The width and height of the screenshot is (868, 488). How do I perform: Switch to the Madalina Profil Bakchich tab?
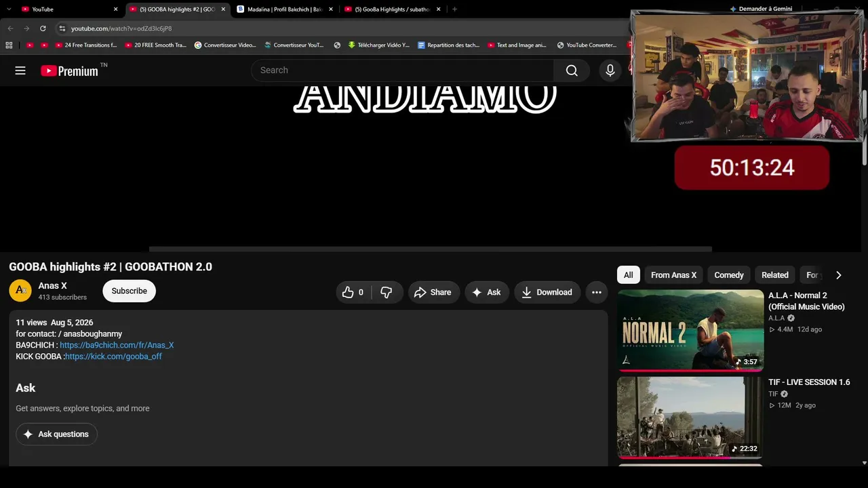(x=285, y=9)
